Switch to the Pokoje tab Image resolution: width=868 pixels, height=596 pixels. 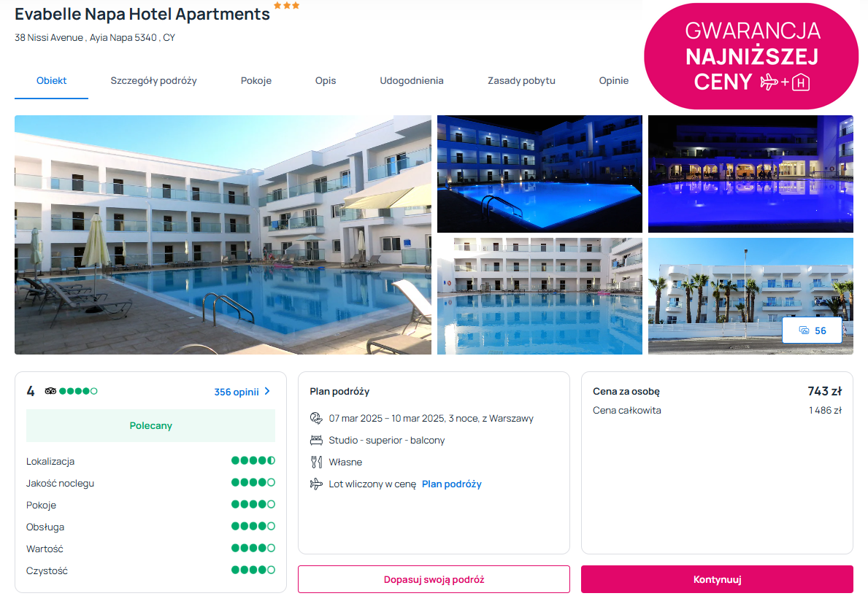pyautogui.click(x=256, y=81)
